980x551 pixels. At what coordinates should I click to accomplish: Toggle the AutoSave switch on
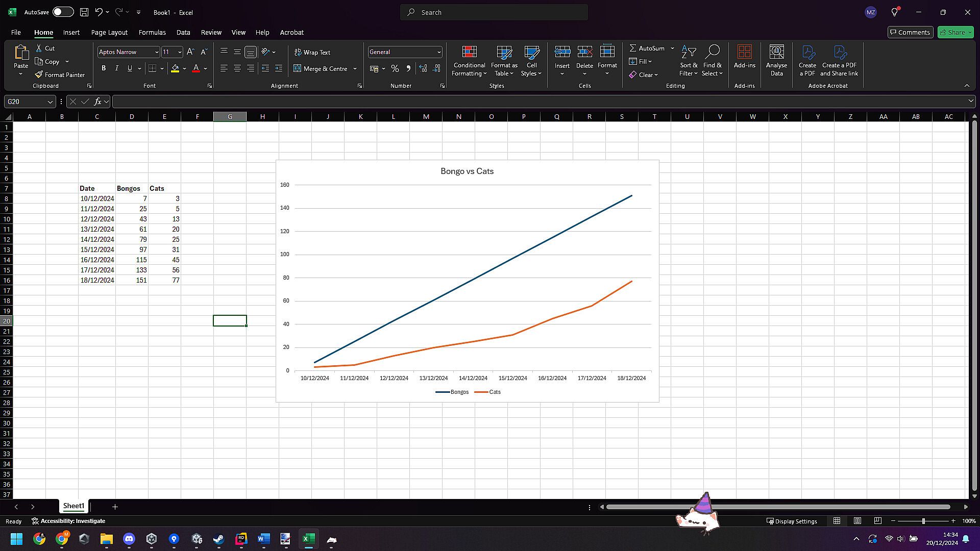63,12
